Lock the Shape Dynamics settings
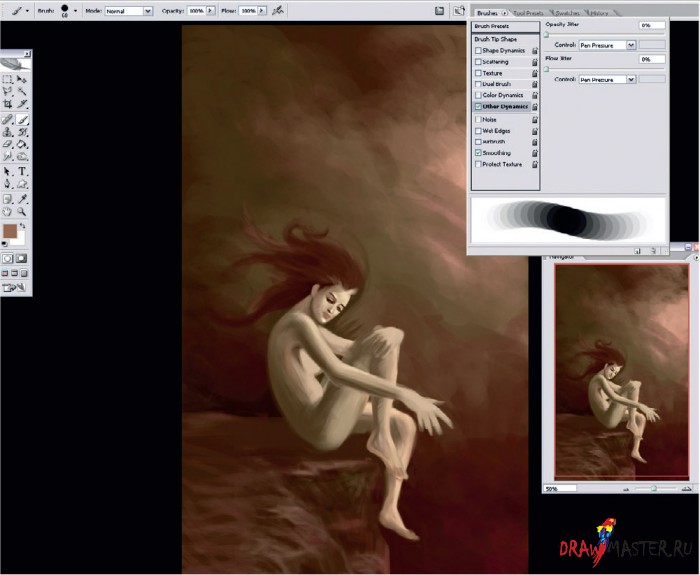Image resolution: width=700 pixels, height=575 pixels. pyautogui.click(x=534, y=50)
